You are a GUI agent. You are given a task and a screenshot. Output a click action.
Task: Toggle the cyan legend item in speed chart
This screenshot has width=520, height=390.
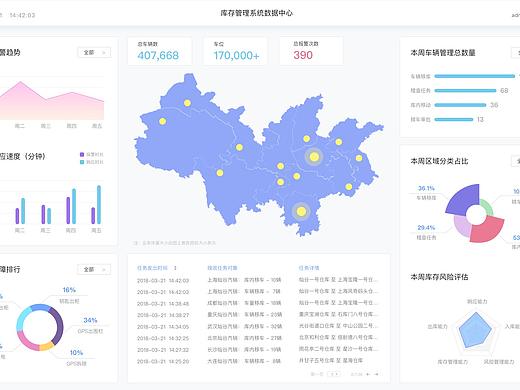coord(92,162)
